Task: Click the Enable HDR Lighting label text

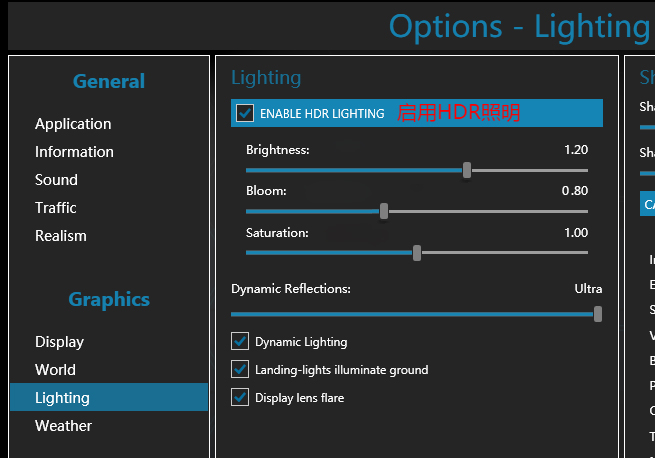Action: 322,114
